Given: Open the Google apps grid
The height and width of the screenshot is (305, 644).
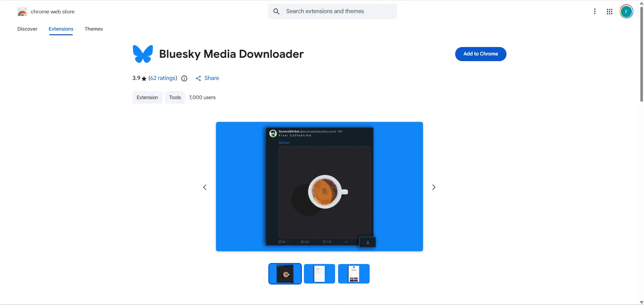Looking at the screenshot, I should pos(609,12).
